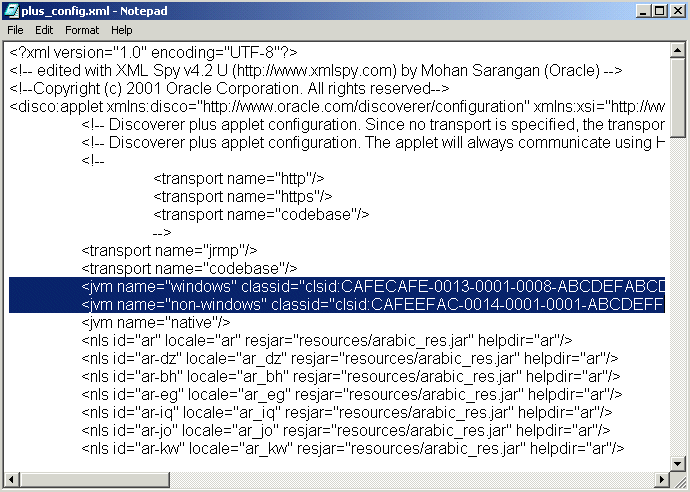Click the horizontal scrollbar thumb
The image size is (690, 492).
point(95,479)
